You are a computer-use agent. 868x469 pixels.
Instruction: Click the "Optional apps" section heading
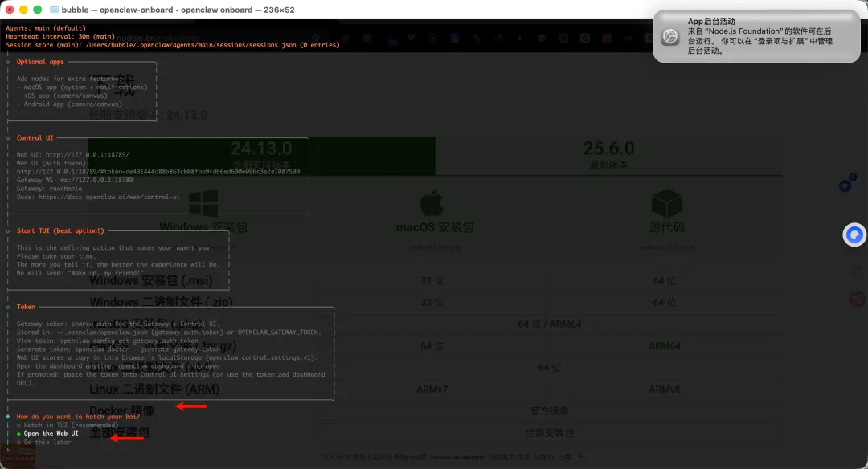click(40, 62)
